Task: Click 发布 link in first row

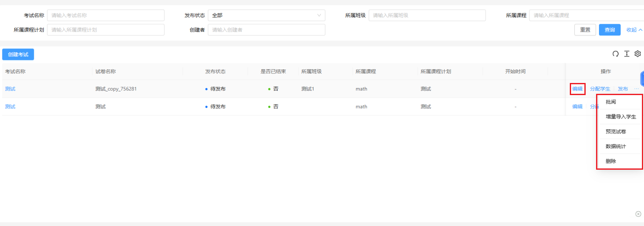Action: click(623, 89)
